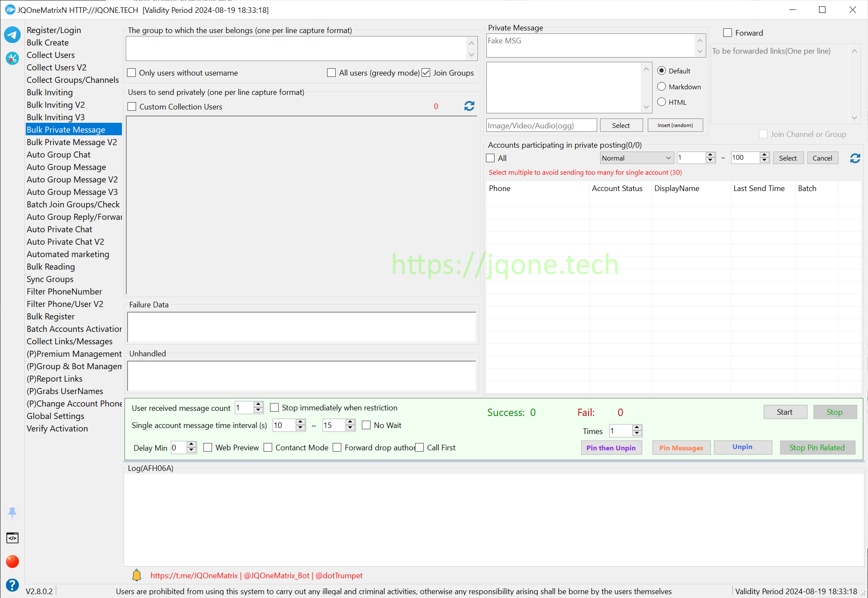Switch to Collect Groups/Channels

pyautogui.click(x=73, y=80)
